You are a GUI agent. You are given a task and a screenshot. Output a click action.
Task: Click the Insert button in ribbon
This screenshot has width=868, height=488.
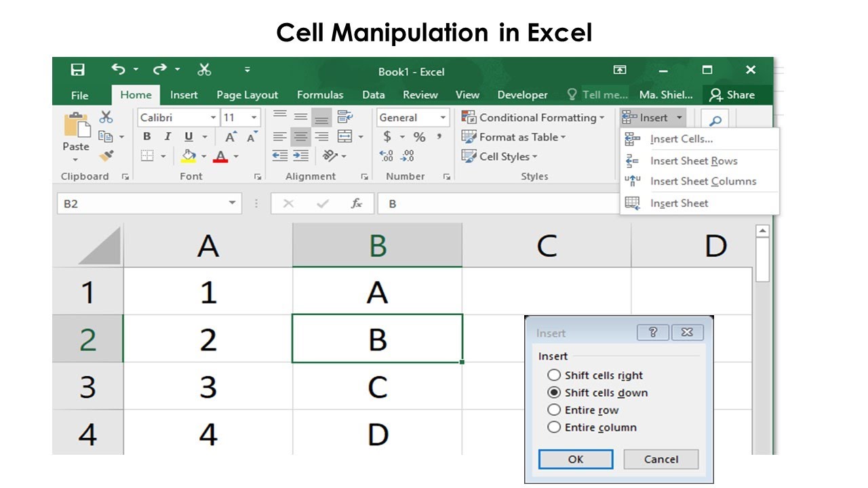tap(652, 117)
